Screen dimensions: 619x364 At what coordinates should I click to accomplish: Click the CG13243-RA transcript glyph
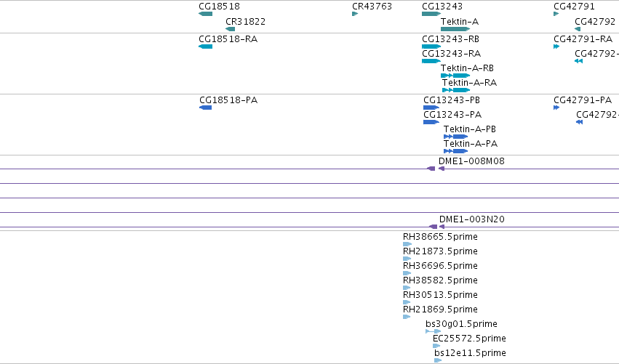(x=431, y=61)
